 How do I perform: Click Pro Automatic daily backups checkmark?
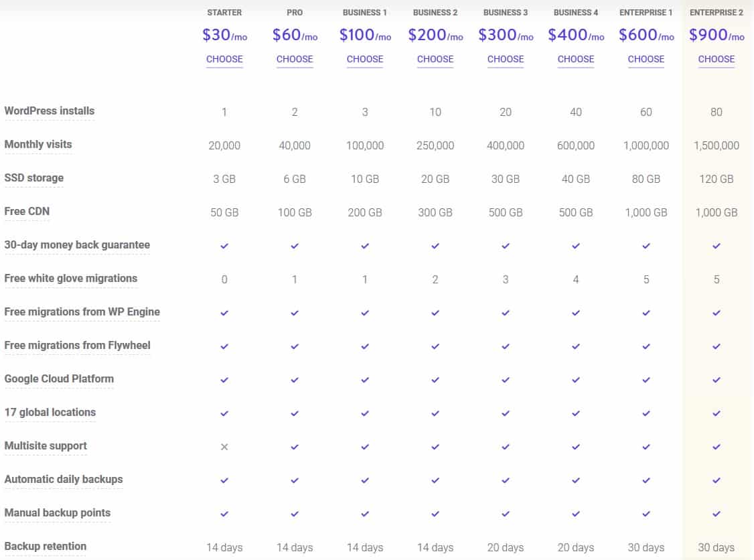294,480
